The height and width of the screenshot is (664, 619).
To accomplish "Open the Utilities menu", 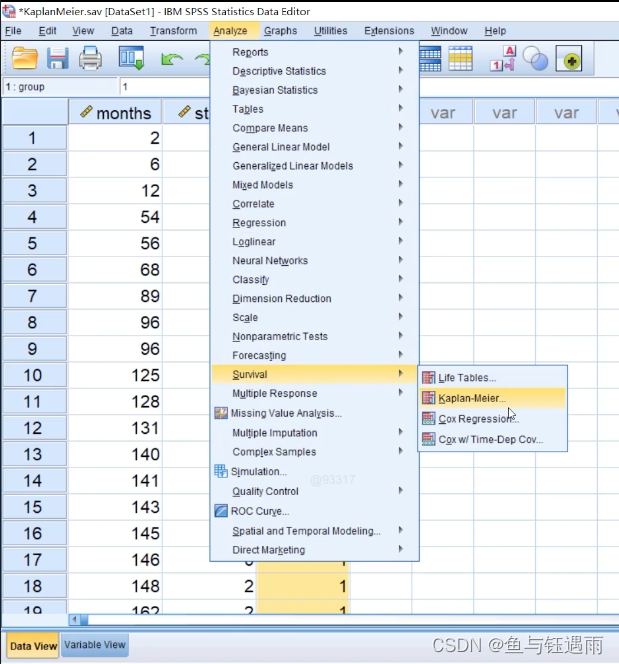I will pyautogui.click(x=331, y=31).
